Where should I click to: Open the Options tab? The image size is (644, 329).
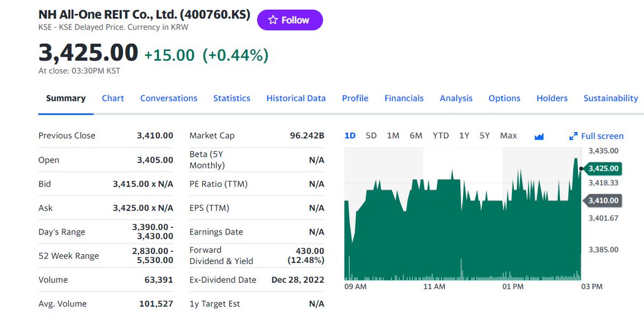(504, 98)
